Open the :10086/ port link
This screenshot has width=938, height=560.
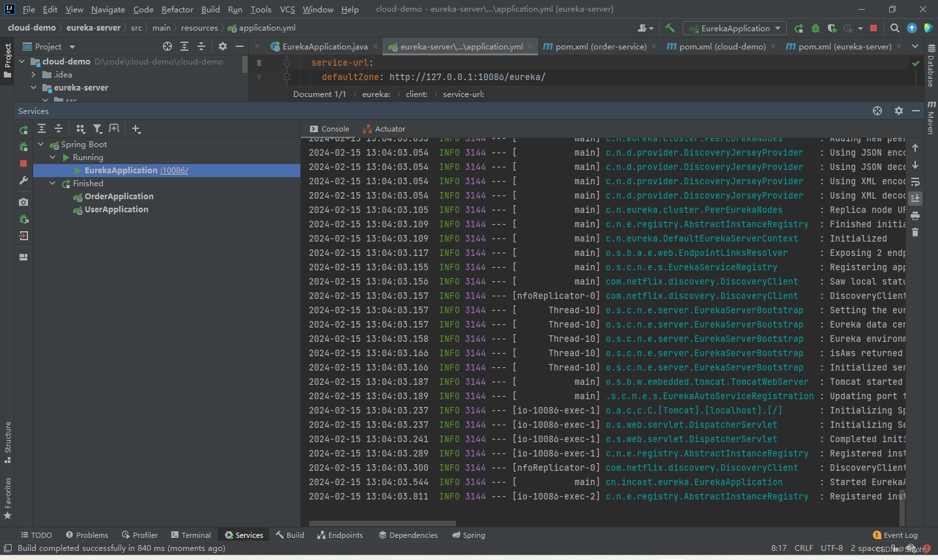pyautogui.click(x=175, y=171)
